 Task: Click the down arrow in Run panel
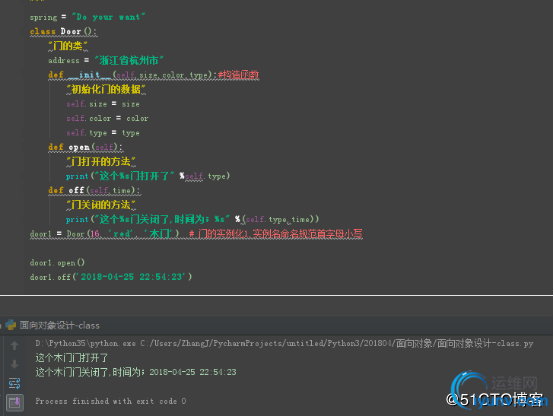point(14,364)
